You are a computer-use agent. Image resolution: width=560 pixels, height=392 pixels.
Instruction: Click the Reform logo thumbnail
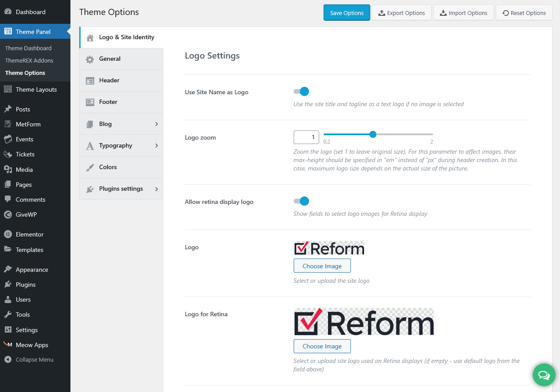pos(329,248)
